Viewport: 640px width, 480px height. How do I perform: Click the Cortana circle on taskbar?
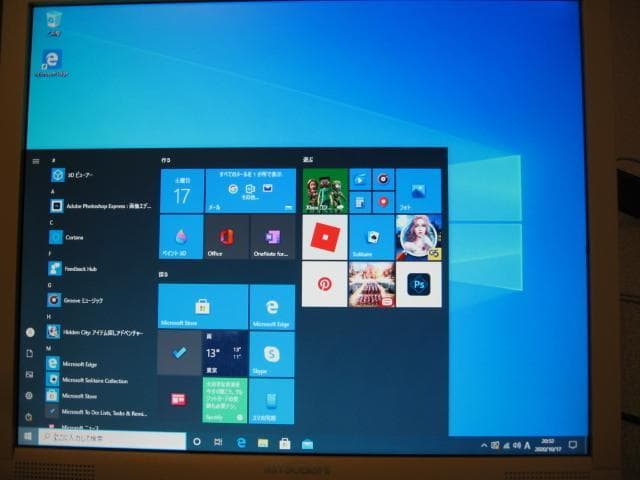click(197, 442)
